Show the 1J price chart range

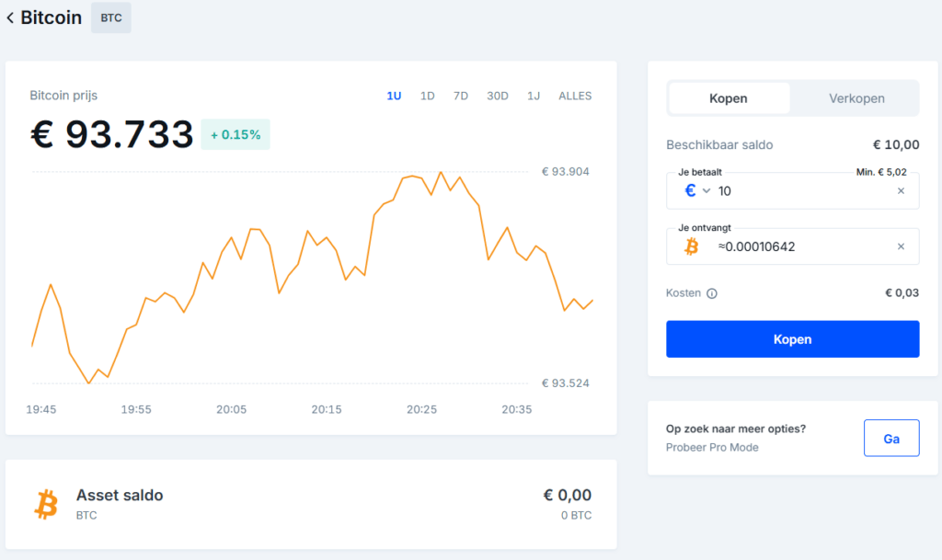pos(534,96)
